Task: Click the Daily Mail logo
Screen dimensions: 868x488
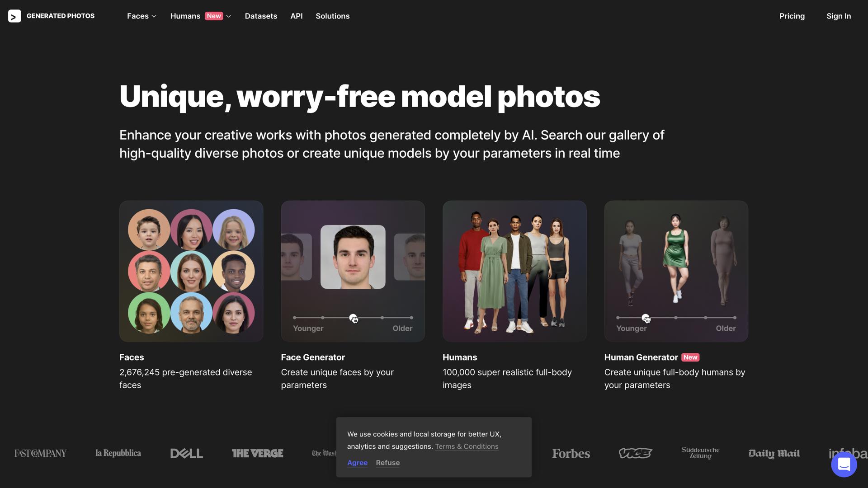Action: tap(774, 453)
